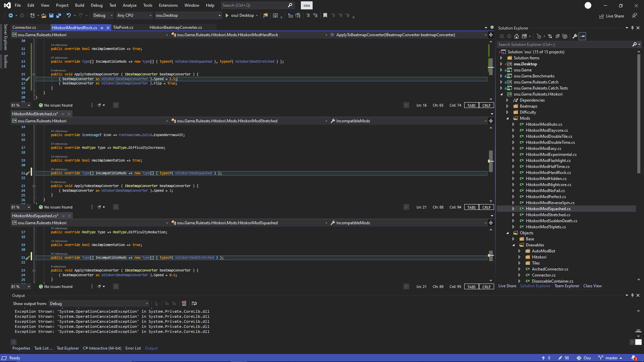644x362 pixels.
Task: Click Collapse All icon in Solution Explorer
Action: point(557,36)
